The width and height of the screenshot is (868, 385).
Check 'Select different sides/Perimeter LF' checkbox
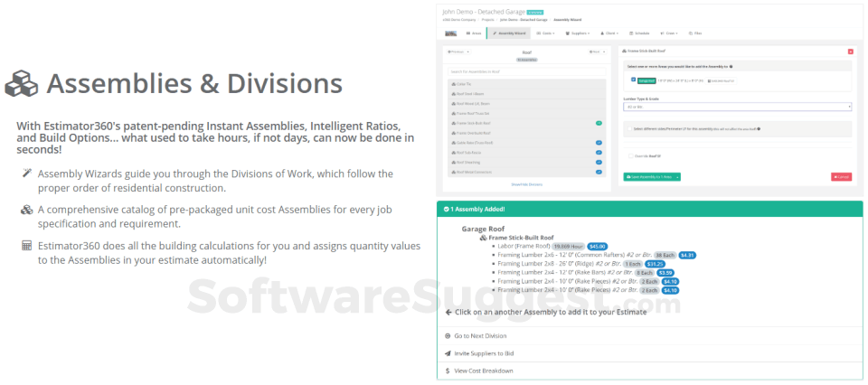coord(630,129)
